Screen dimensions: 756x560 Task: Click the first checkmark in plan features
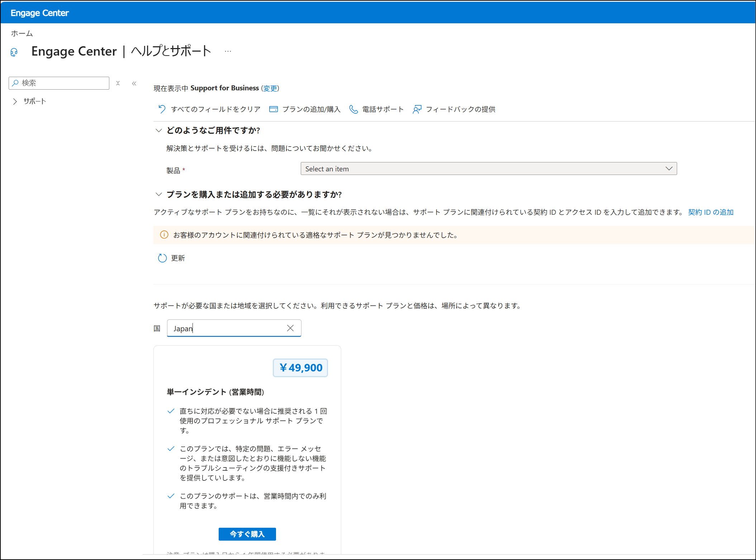pyautogui.click(x=171, y=411)
